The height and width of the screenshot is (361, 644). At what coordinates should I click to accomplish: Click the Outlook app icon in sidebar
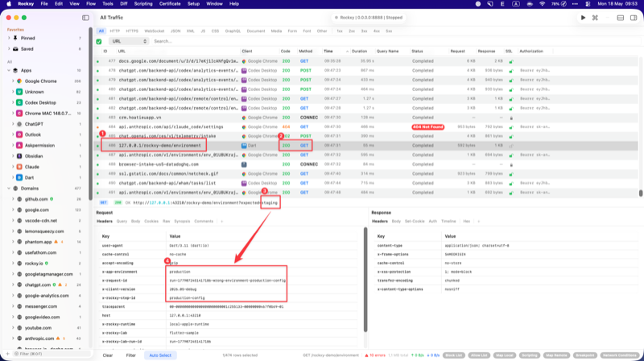[19, 135]
